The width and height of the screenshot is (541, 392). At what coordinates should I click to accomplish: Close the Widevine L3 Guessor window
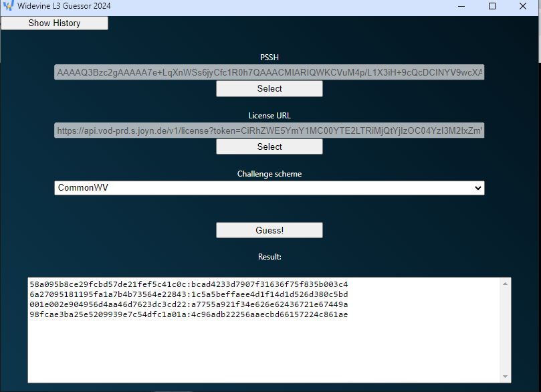(523, 6)
